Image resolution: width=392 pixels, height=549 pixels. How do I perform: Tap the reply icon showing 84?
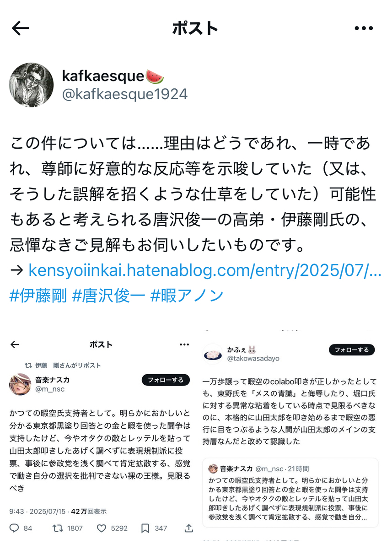(x=21, y=528)
